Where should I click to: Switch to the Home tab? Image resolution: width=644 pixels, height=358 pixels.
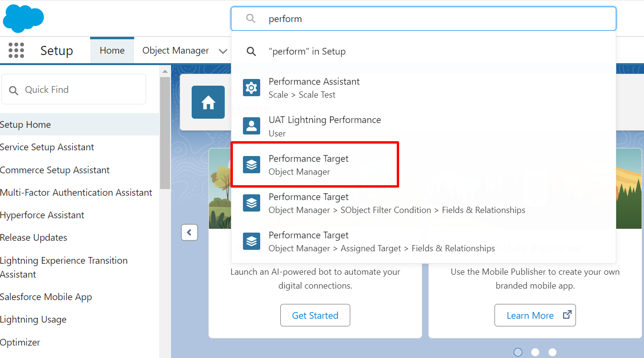tap(112, 50)
